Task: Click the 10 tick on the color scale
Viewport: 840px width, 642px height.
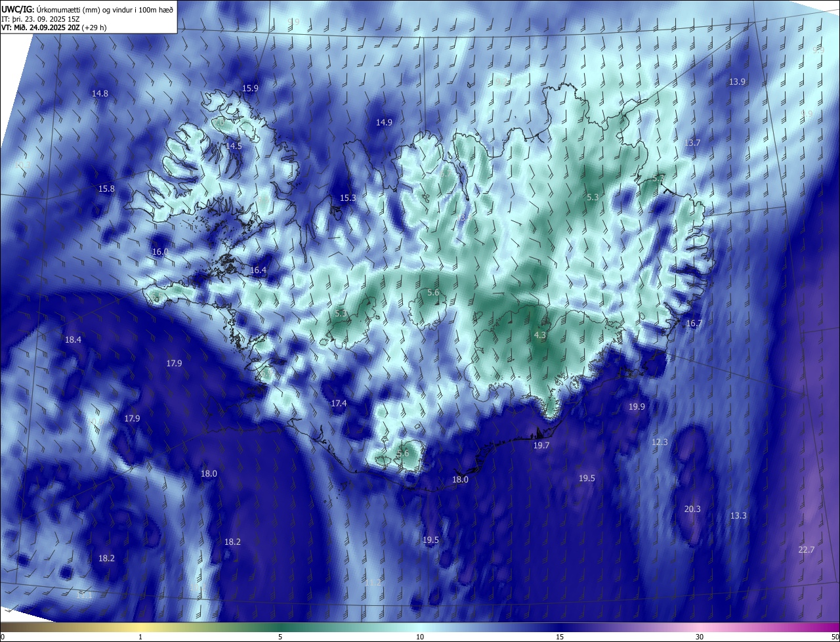Action: coord(420,637)
